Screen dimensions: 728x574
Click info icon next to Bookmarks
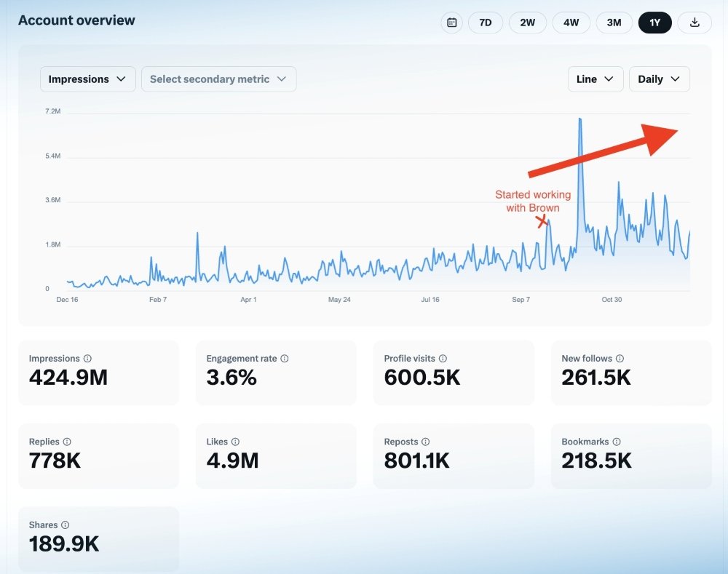click(617, 442)
